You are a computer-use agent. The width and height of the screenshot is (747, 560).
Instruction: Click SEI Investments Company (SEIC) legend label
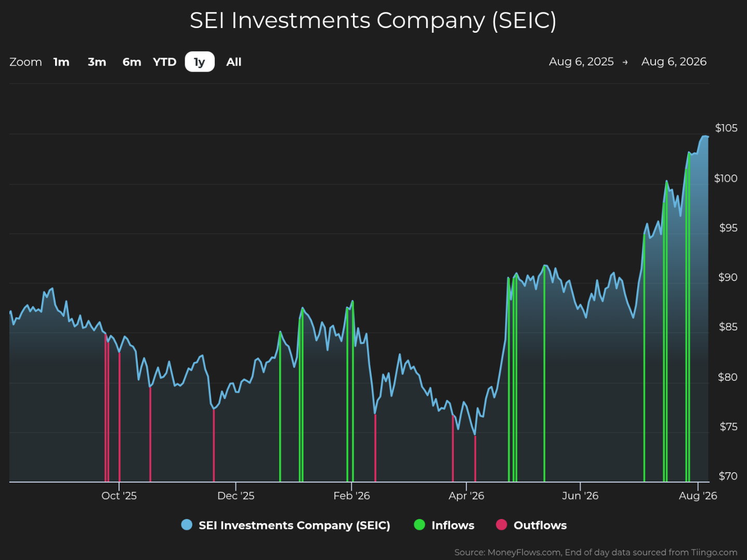point(294,525)
